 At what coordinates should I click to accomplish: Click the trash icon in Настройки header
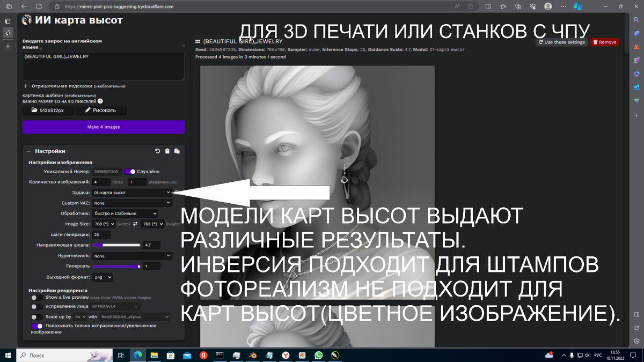(166, 151)
